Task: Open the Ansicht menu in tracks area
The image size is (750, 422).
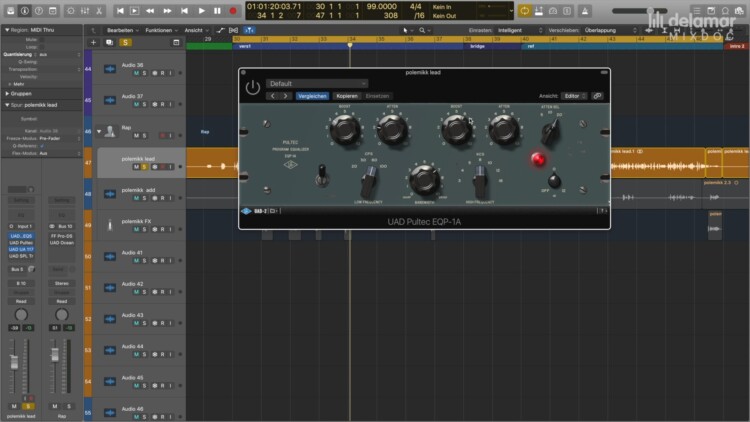Action: pyautogui.click(x=196, y=30)
